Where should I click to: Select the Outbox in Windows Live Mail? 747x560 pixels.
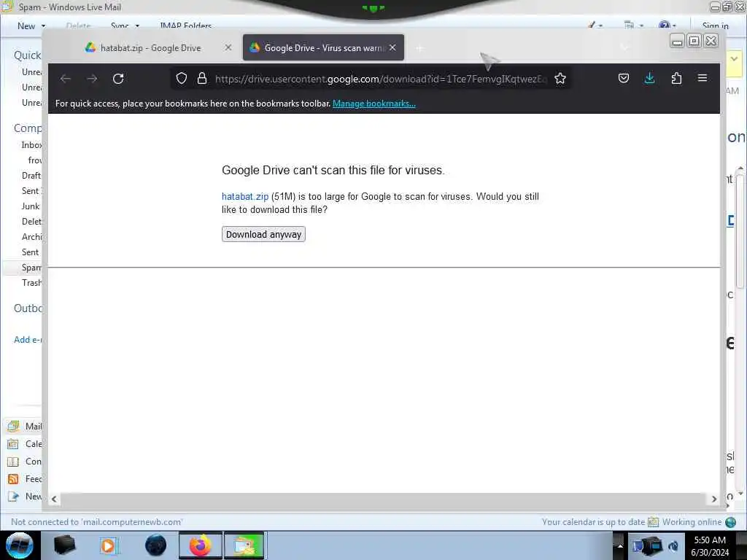pos(28,308)
